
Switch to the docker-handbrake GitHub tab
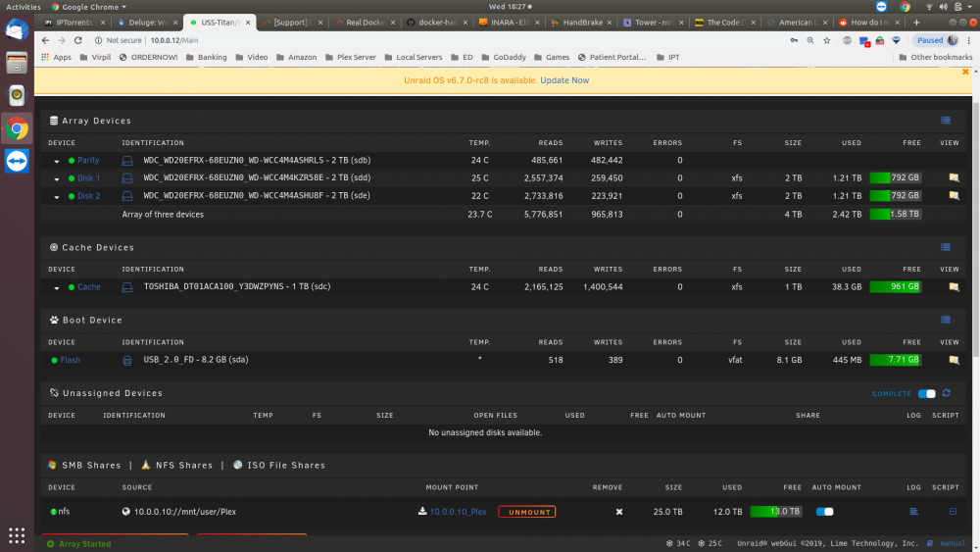click(437, 23)
